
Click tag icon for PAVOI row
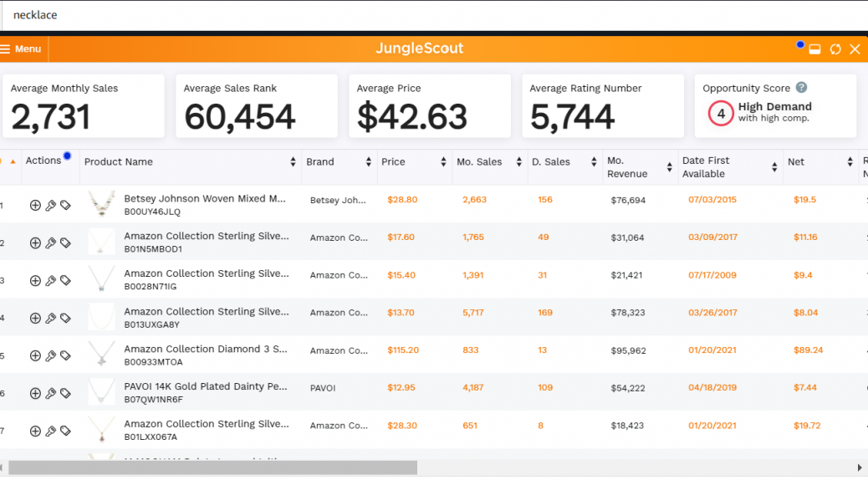65,394
